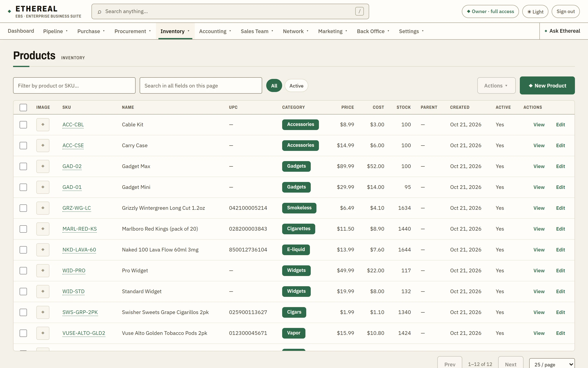Click the magnifier icon in global search

[x=99, y=12]
